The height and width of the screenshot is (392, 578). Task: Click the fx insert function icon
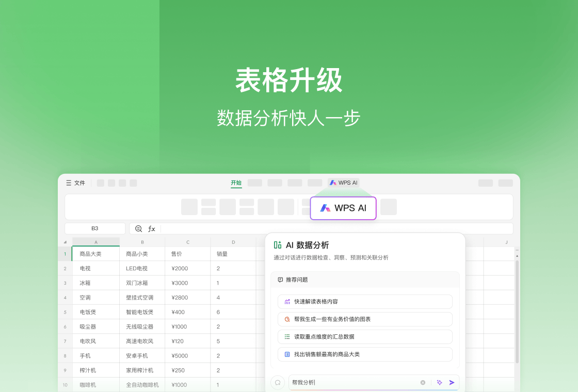(x=152, y=228)
